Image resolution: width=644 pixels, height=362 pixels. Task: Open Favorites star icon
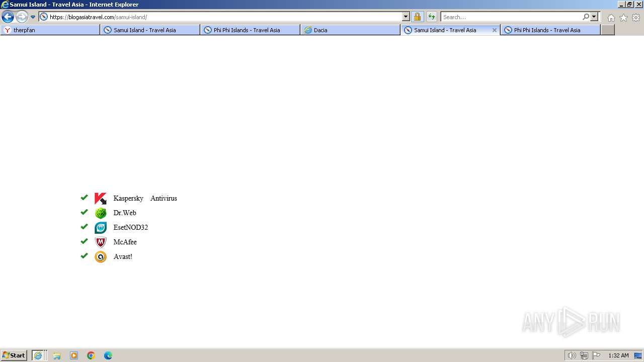[x=623, y=18]
